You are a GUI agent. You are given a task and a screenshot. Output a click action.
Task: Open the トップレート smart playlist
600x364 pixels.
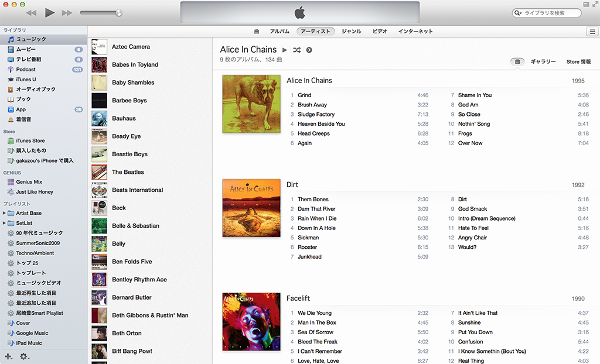pyautogui.click(x=43, y=273)
